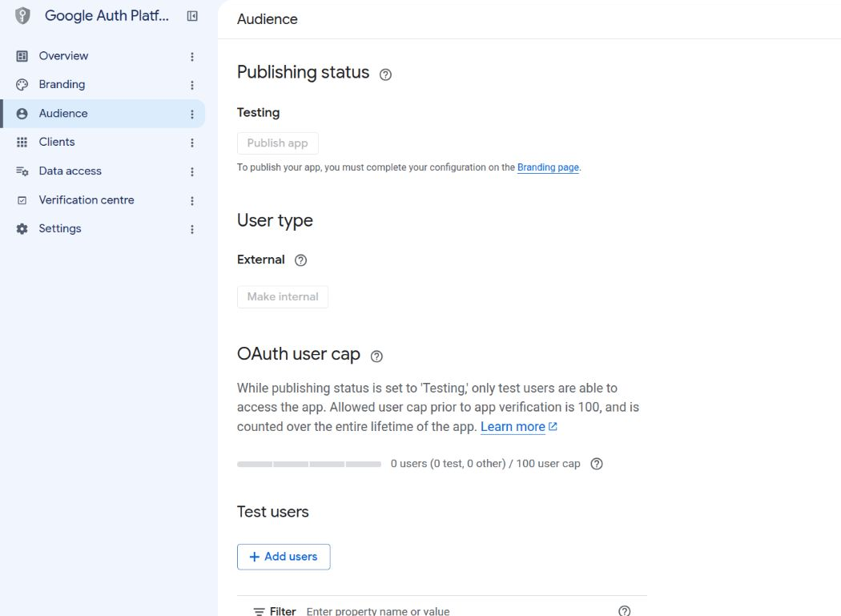Viewport: 841px width, 616px height.
Task: Click the Overview dashboard icon
Action: [x=22, y=56]
